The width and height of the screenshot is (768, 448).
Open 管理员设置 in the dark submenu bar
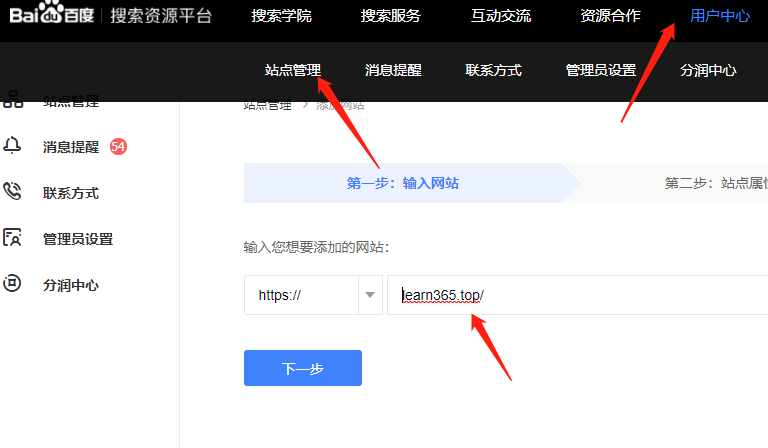600,70
